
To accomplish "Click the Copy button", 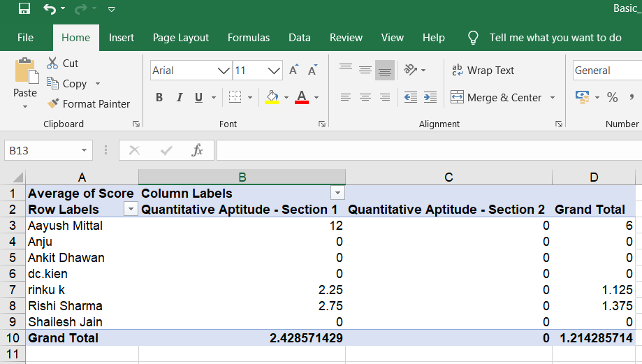I will coord(67,84).
